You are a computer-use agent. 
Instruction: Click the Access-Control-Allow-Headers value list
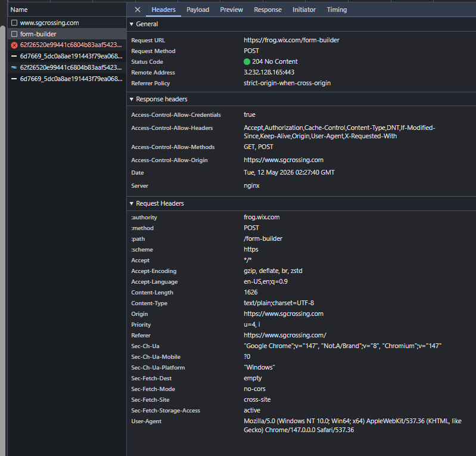click(340, 132)
